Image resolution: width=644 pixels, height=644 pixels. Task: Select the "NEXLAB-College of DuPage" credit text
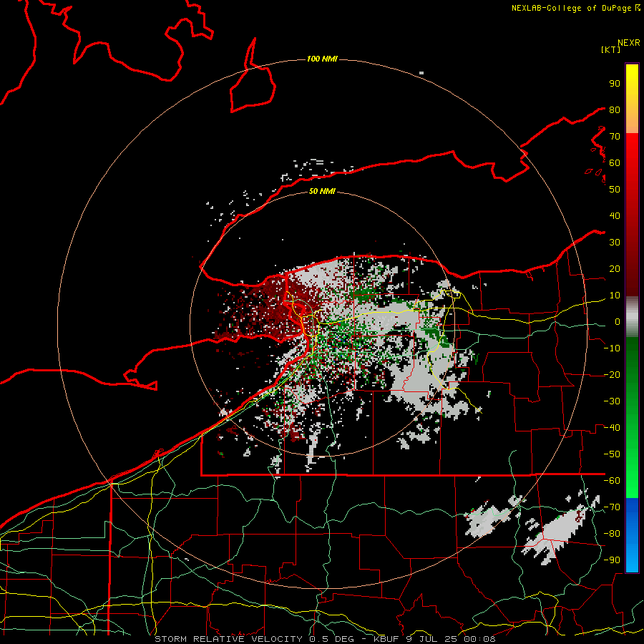(x=571, y=8)
